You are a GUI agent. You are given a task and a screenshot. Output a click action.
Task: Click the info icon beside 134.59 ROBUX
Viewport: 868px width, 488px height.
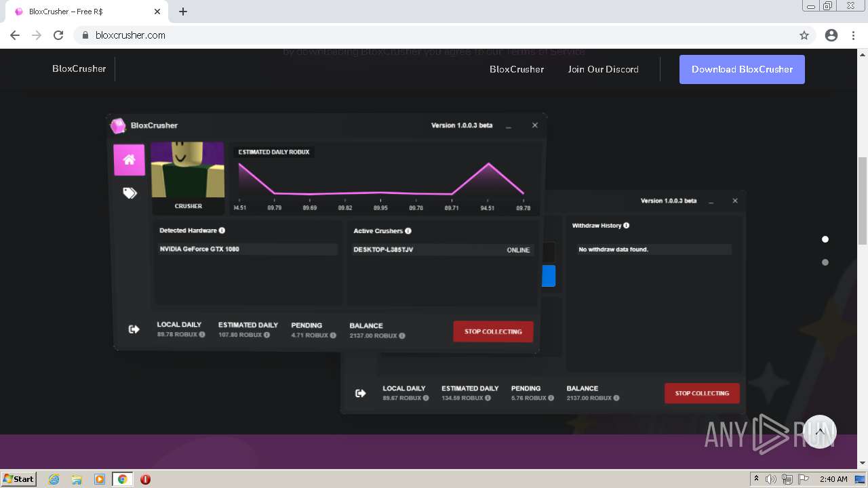488,398
